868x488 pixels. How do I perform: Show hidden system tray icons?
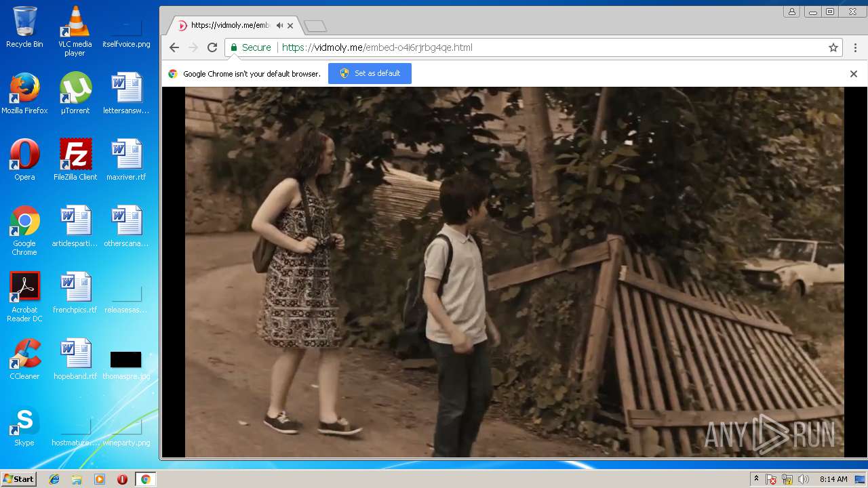click(756, 479)
